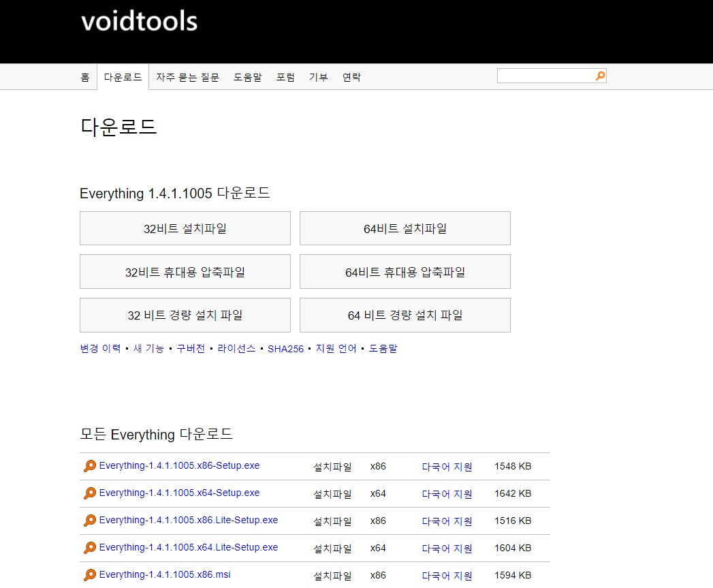Download the 32비트 설치파일
Image resolution: width=713 pixels, height=588 pixels.
[x=185, y=228]
